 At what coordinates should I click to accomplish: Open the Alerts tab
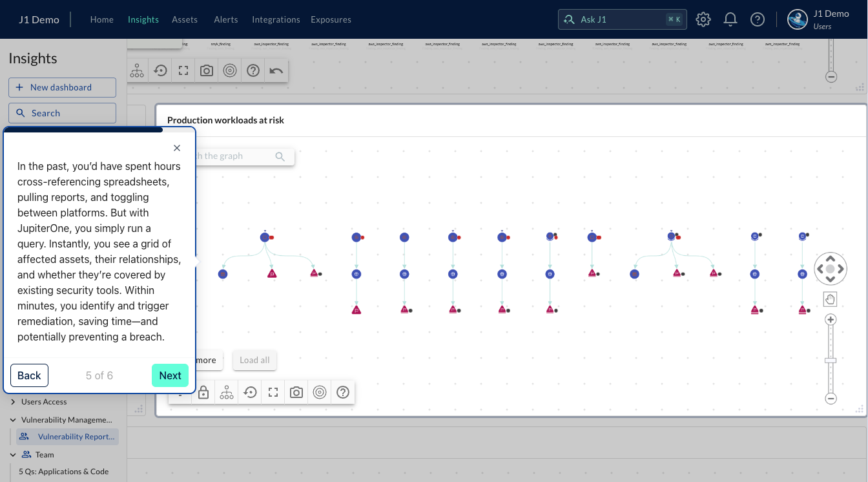coord(226,19)
